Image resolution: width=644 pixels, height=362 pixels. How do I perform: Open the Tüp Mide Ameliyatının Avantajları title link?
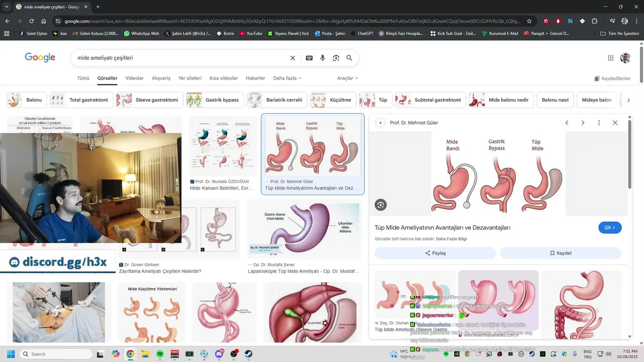tap(443, 228)
